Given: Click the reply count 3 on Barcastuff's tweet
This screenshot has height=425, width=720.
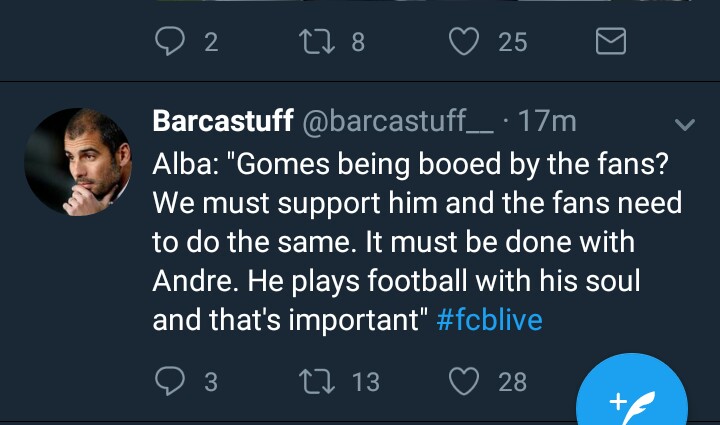Looking at the screenshot, I should tap(210, 382).
